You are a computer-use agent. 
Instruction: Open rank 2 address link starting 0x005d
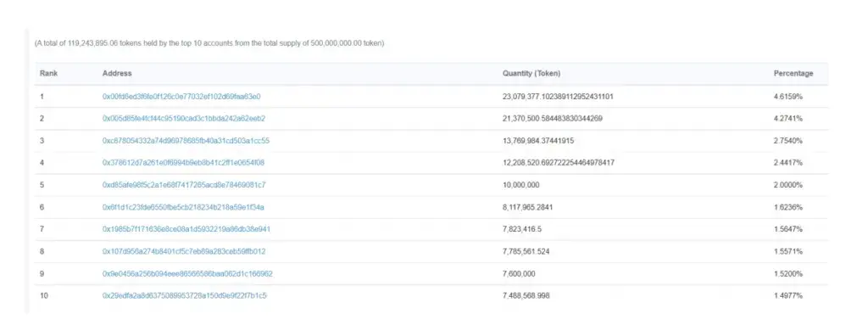tap(184, 119)
